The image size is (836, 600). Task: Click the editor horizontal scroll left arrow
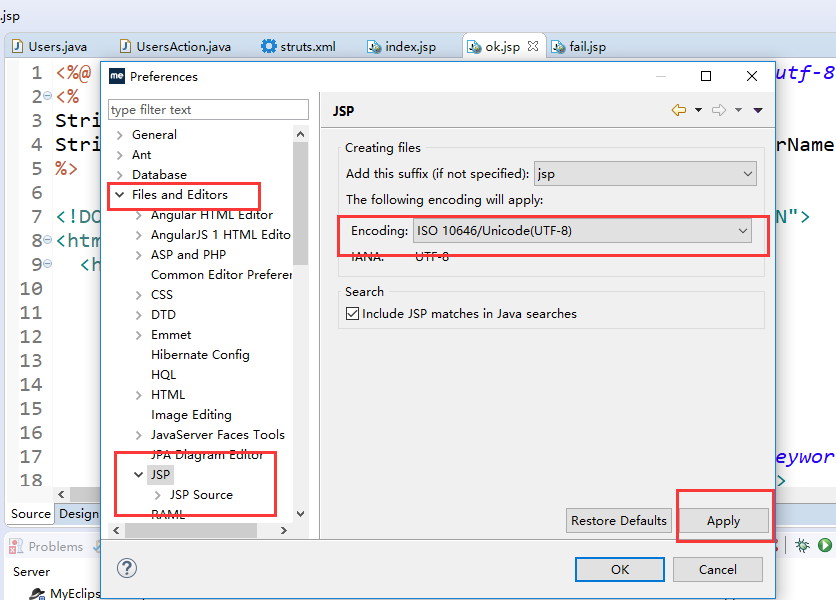61,494
